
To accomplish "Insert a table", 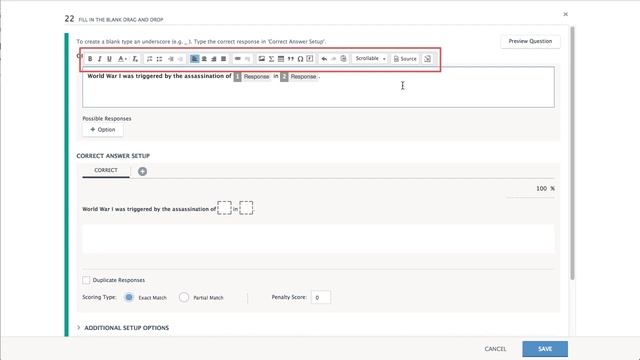I will tap(281, 59).
